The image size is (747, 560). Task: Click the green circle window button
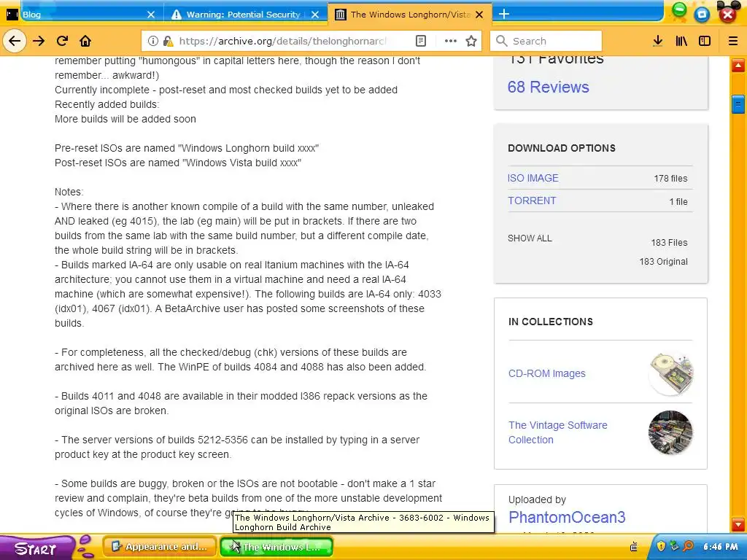pyautogui.click(x=679, y=9)
